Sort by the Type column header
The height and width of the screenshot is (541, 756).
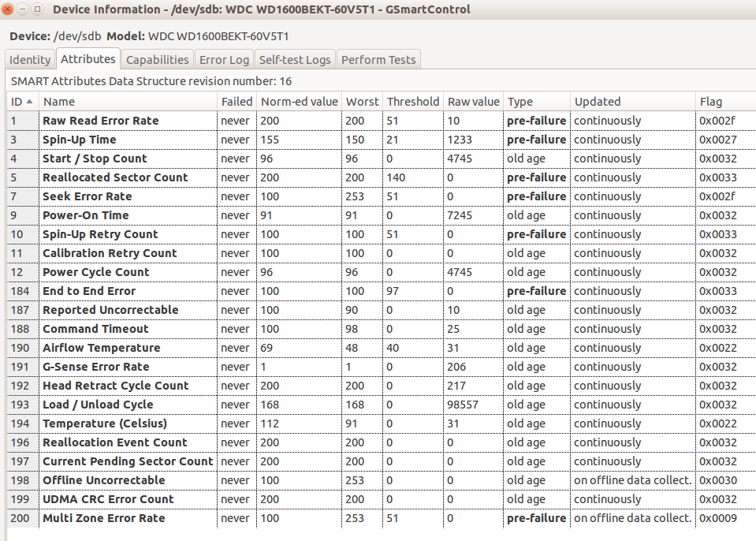coord(537,102)
